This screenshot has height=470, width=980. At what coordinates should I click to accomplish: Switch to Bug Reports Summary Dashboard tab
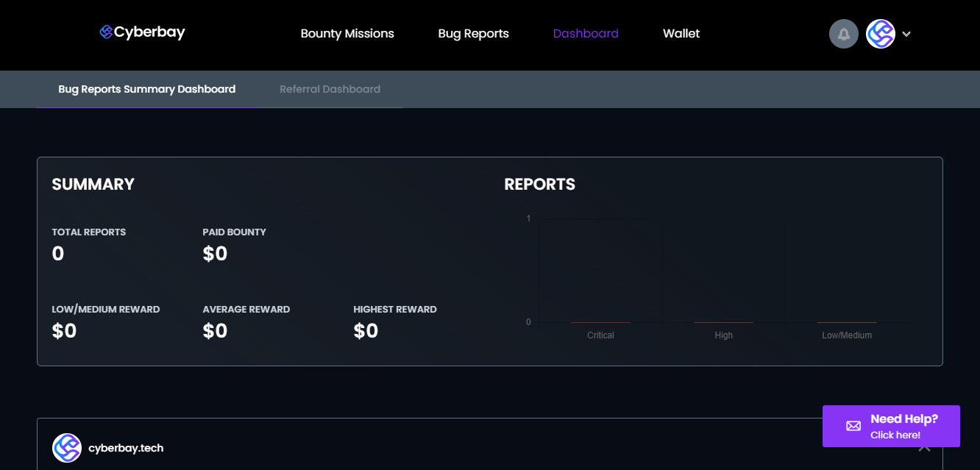coord(147,89)
